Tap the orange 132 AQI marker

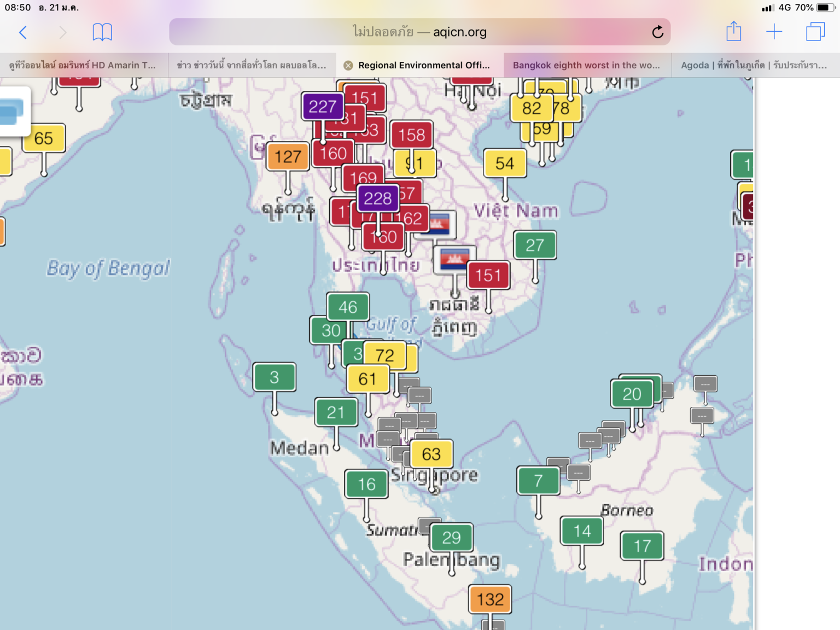click(490, 599)
